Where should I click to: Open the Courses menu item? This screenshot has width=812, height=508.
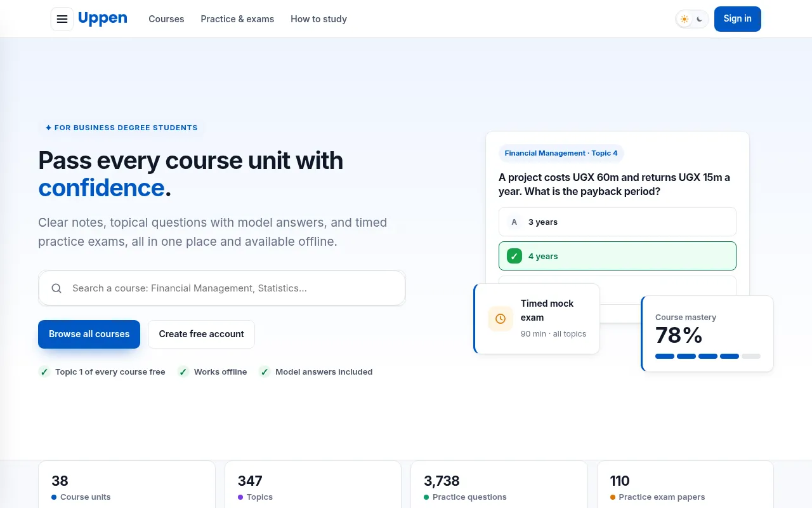166,19
